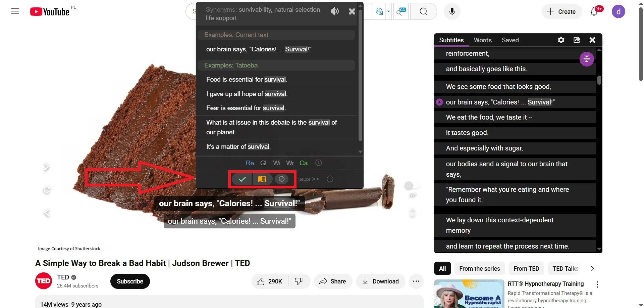
Task: Click the export icon in subtitles panel
Action: click(577, 40)
